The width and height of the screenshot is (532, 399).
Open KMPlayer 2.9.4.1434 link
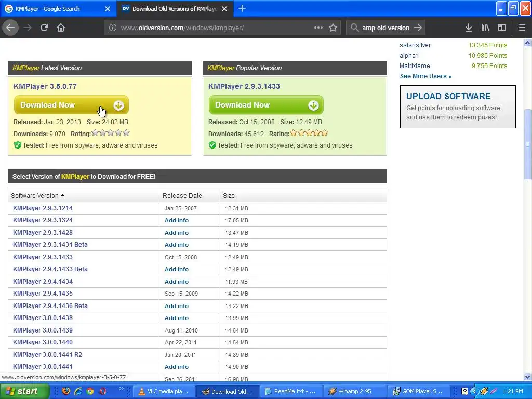click(x=43, y=282)
